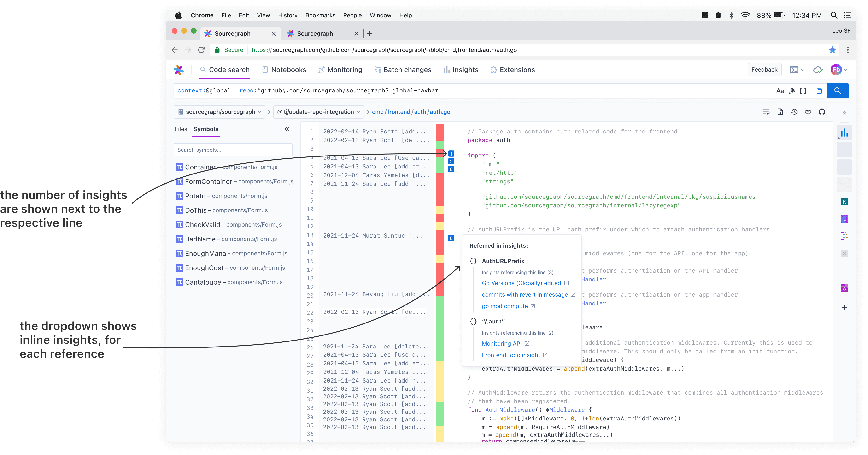Bookmark page with the star icon
The height and width of the screenshot is (455, 868).
point(832,50)
